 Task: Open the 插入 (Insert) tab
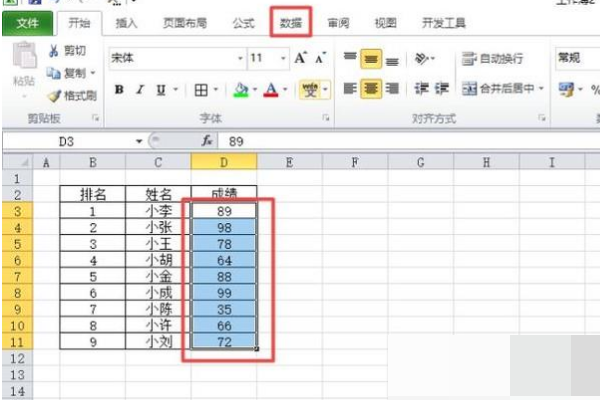click(126, 23)
